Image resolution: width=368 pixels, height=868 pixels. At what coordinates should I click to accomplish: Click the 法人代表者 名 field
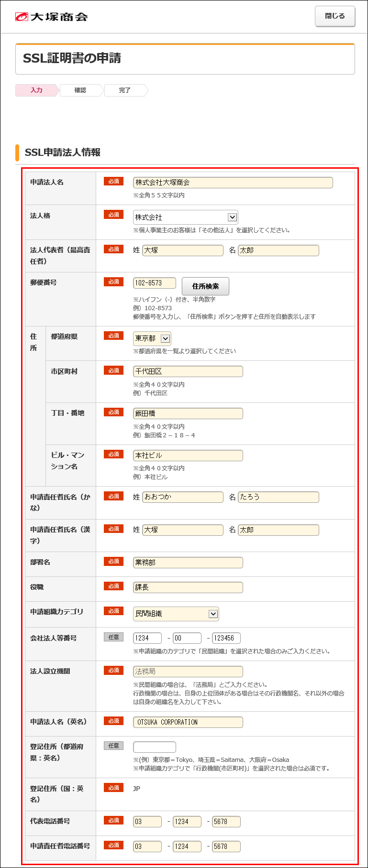click(279, 250)
